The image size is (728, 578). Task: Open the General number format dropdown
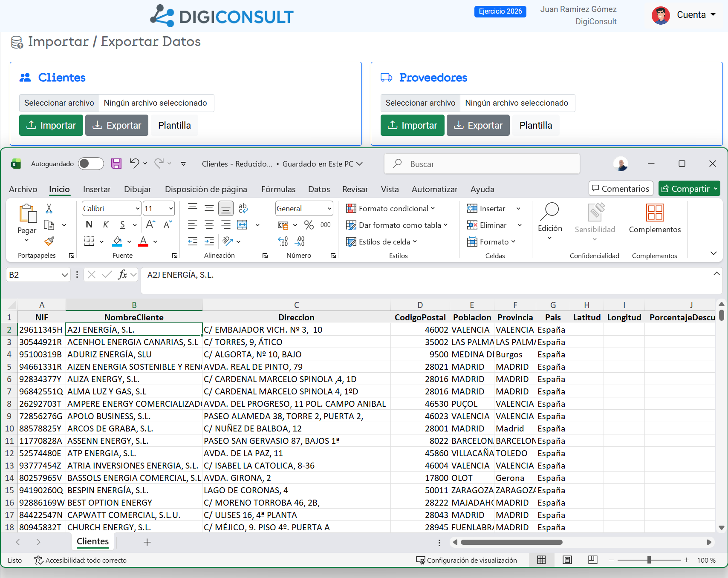tap(329, 208)
